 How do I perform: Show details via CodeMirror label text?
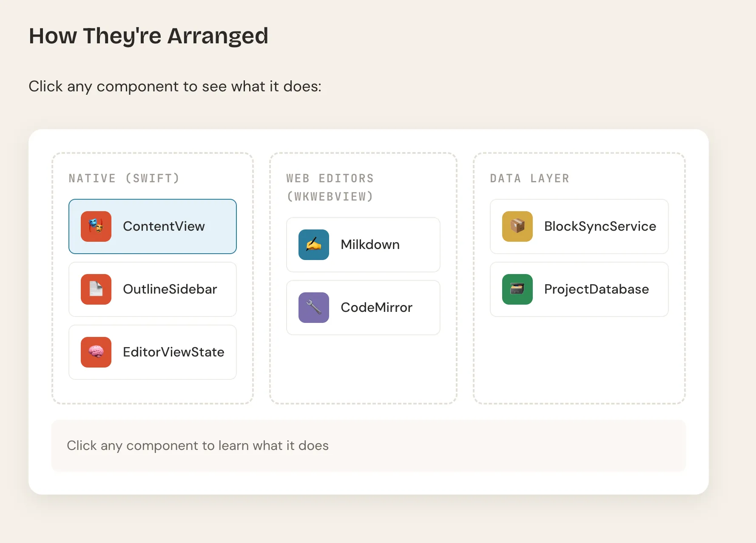click(376, 308)
